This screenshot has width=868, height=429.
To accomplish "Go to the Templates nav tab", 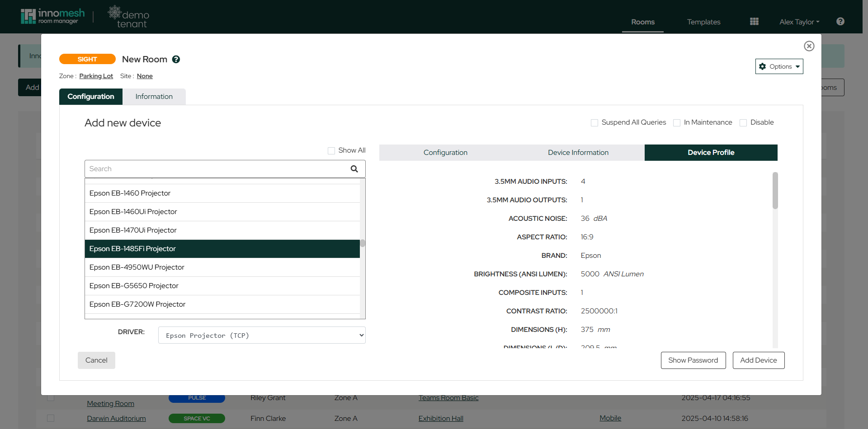I will click(x=704, y=22).
